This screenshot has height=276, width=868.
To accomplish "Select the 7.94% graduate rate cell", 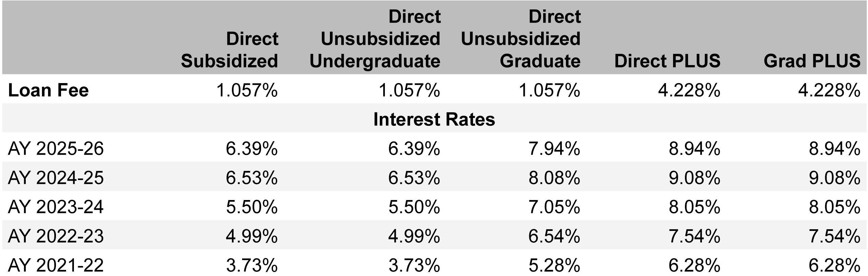I will point(554,149).
